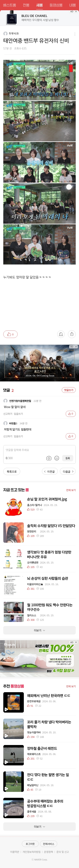Viewport: 79px width, 868px height.
Task: Expand 더보기 under trending 뿜 list
Action: 39,630
